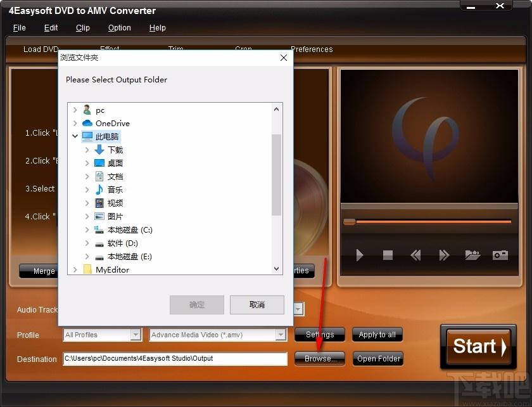532x407 pixels.
Task: Click Load DVD in the toolbar
Action: click(41, 49)
